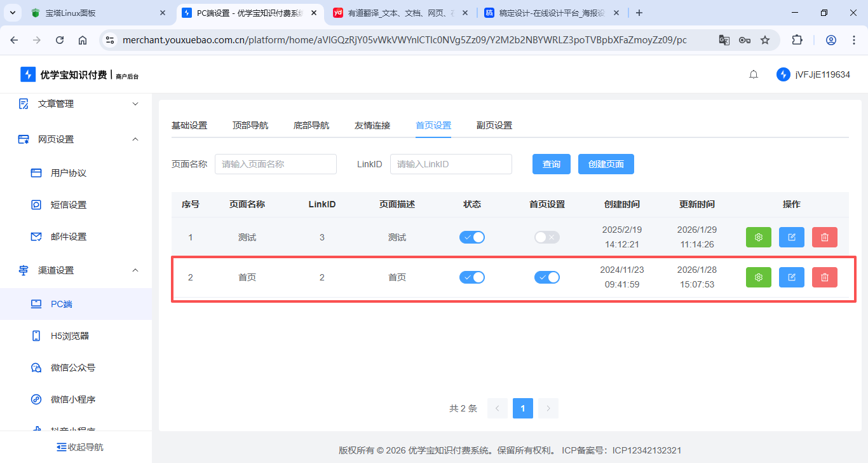Click the 创建页面 button
Screen dimensions: 868x463
click(606, 164)
